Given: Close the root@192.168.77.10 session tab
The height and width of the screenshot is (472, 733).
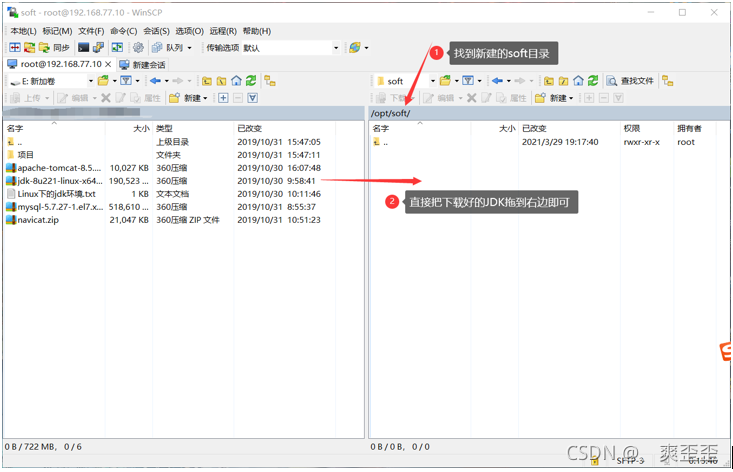Looking at the screenshot, I should point(108,64).
